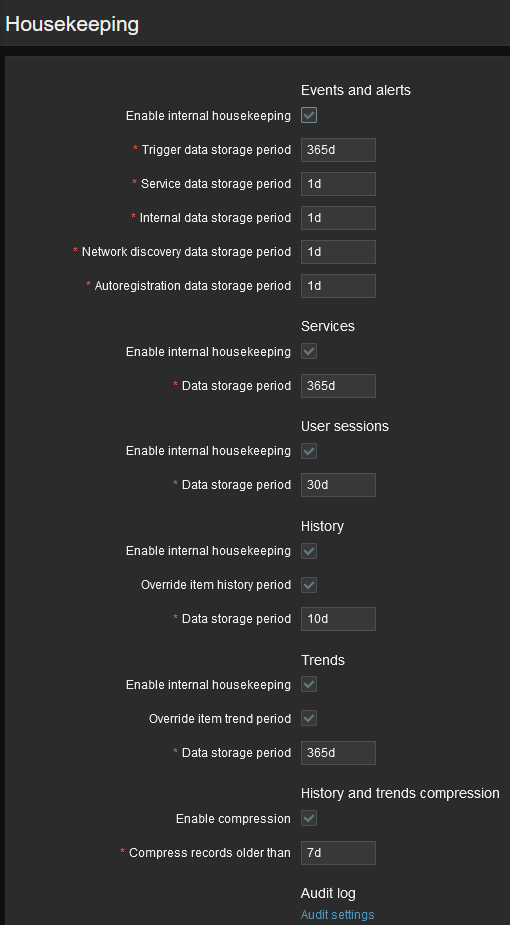
Task: Click History 10d data storage field
Action: (338, 619)
